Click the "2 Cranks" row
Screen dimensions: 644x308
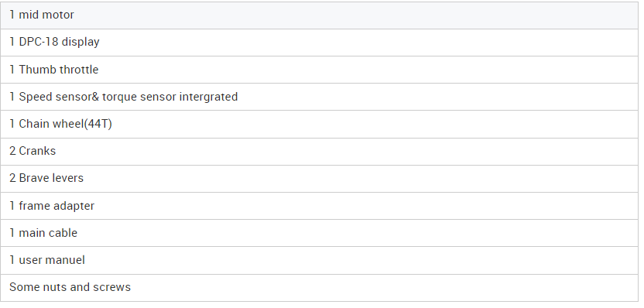(x=319, y=152)
